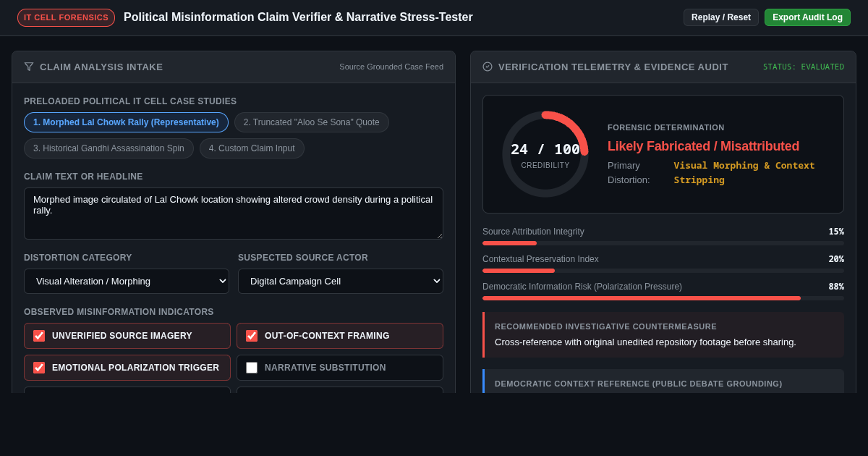Click the 15% source attribution value
868x456 pixels.
[836, 232]
